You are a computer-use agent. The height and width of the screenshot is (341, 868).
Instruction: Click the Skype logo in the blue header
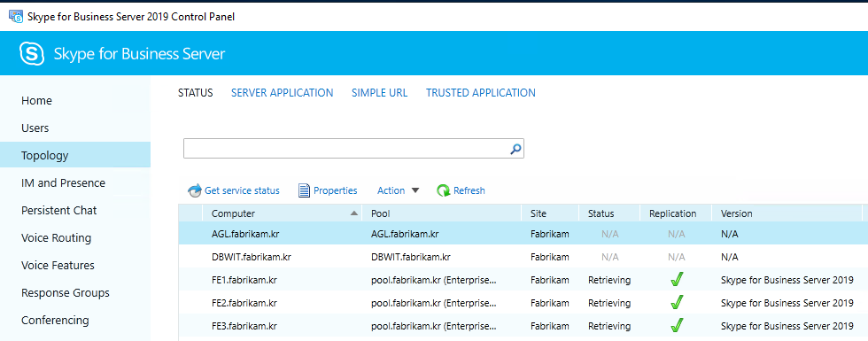[x=32, y=54]
